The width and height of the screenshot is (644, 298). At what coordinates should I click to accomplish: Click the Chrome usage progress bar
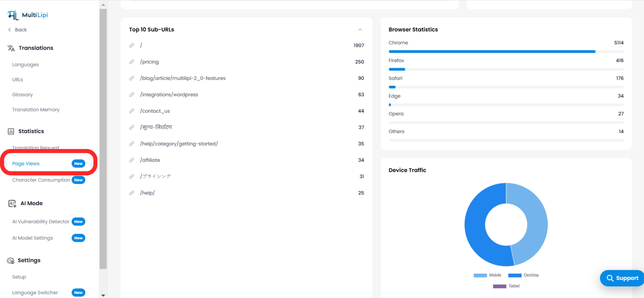(x=505, y=51)
